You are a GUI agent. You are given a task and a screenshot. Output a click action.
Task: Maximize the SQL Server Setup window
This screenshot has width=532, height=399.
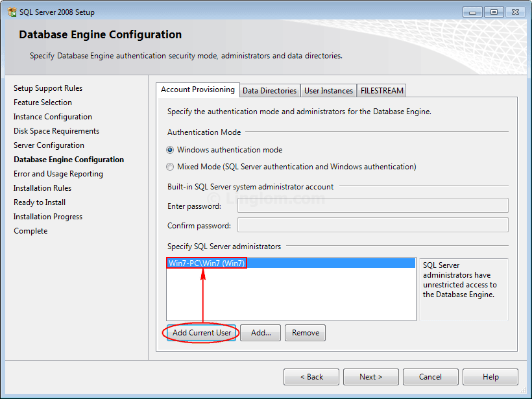pos(494,12)
